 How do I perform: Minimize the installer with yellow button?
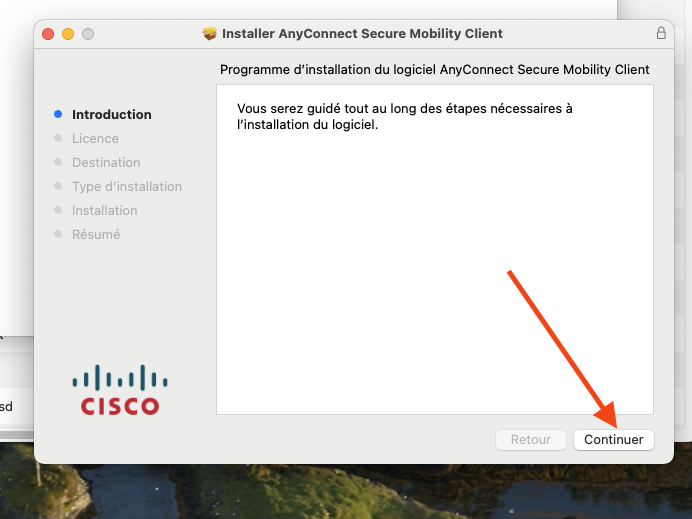[x=68, y=34]
